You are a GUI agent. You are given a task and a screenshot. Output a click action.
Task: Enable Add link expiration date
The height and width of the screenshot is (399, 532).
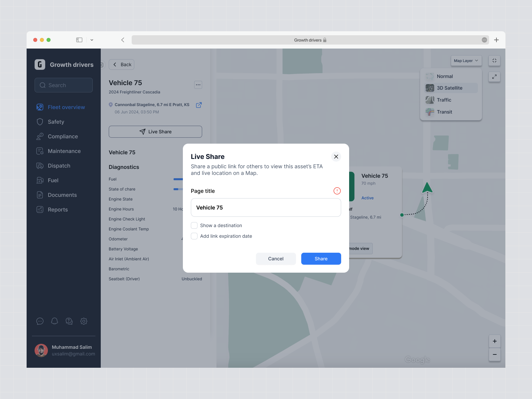pyautogui.click(x=194, y=236)
